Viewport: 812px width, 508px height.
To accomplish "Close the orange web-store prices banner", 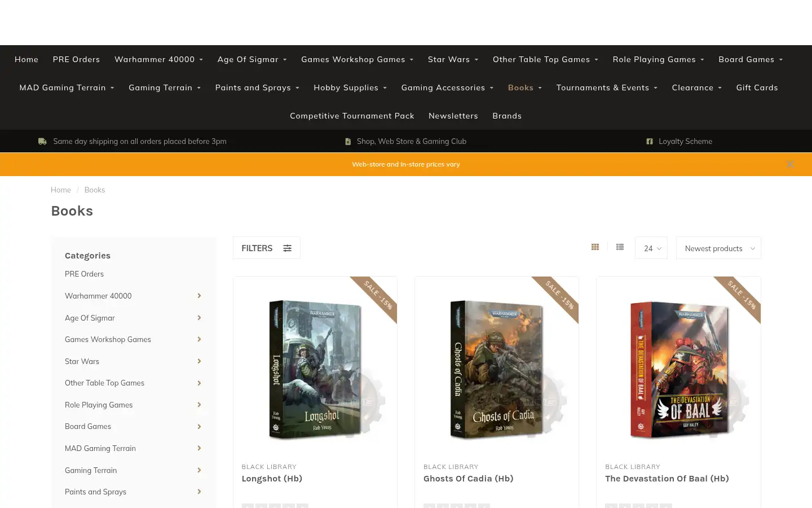I will [x=790, y=164].
